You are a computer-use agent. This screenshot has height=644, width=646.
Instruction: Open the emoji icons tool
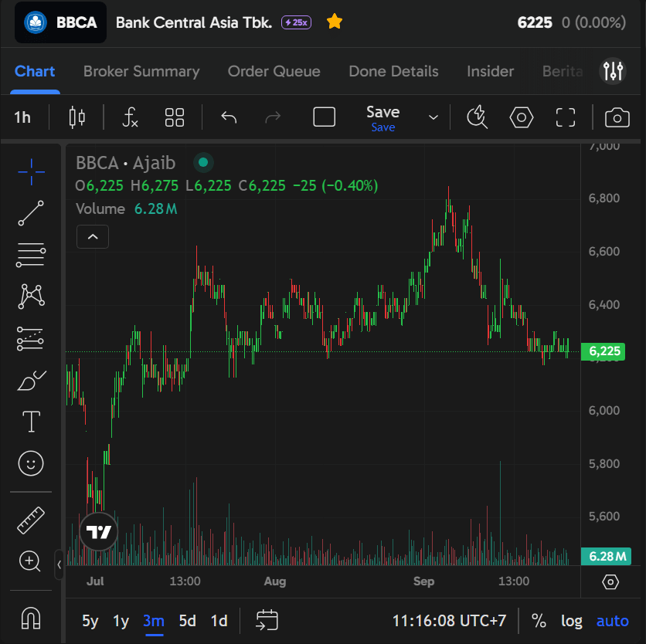coord(31,463)
